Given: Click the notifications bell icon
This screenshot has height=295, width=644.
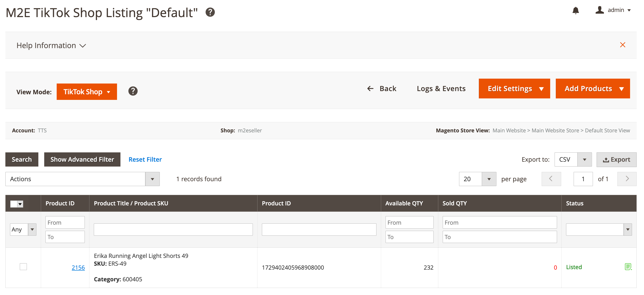Looking at the screenshot, I should (x=576, y=11).
